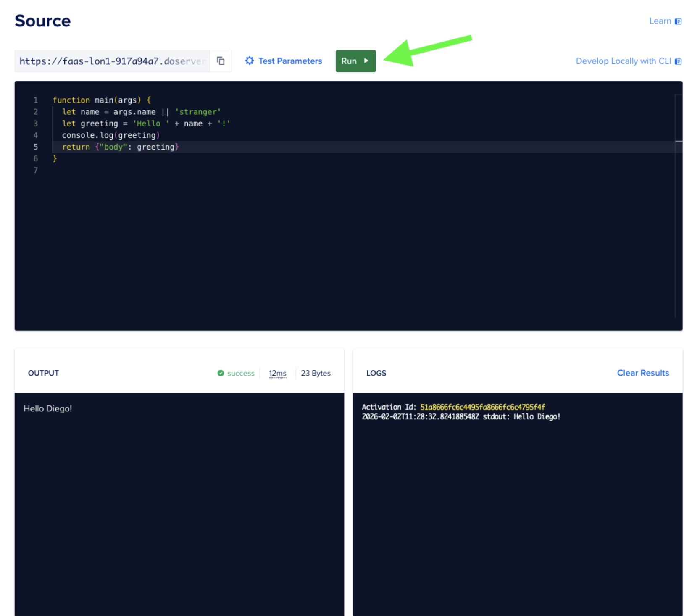Screen dimensions: 684x616
Task: Click the function URL field
Action: click(x=112, y=61)
